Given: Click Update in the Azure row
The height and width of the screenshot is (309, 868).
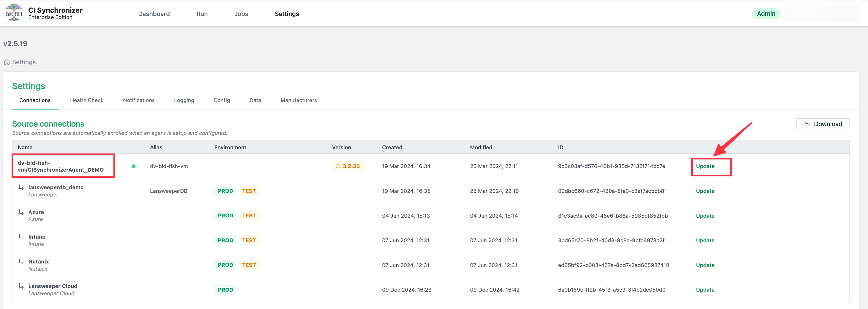Looking at the screenshot, I should pos(705,216).
